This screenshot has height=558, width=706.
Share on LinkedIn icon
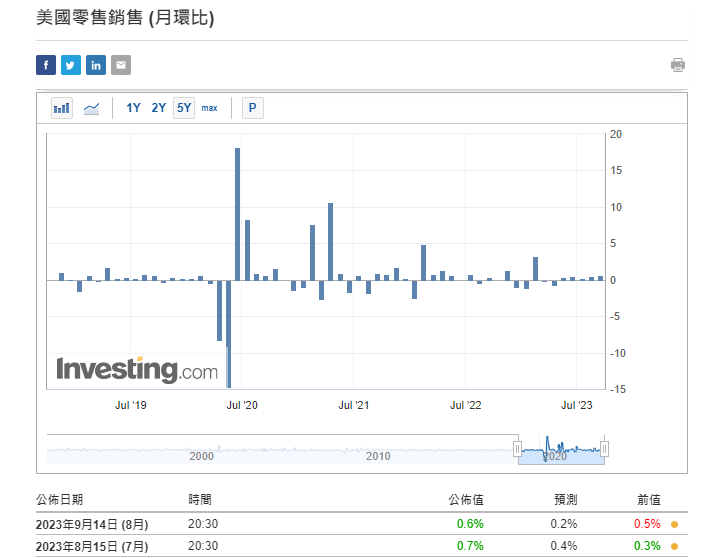pos(96,65)
